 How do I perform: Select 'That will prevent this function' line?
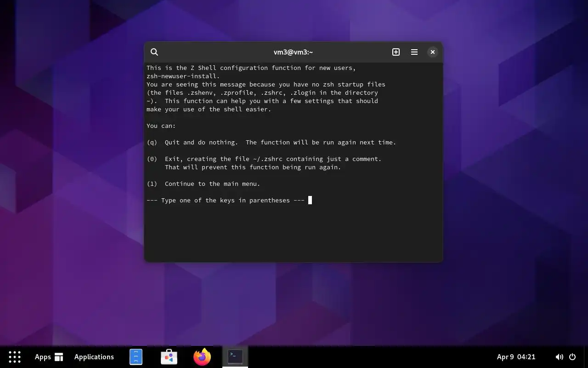coord(253,167)
